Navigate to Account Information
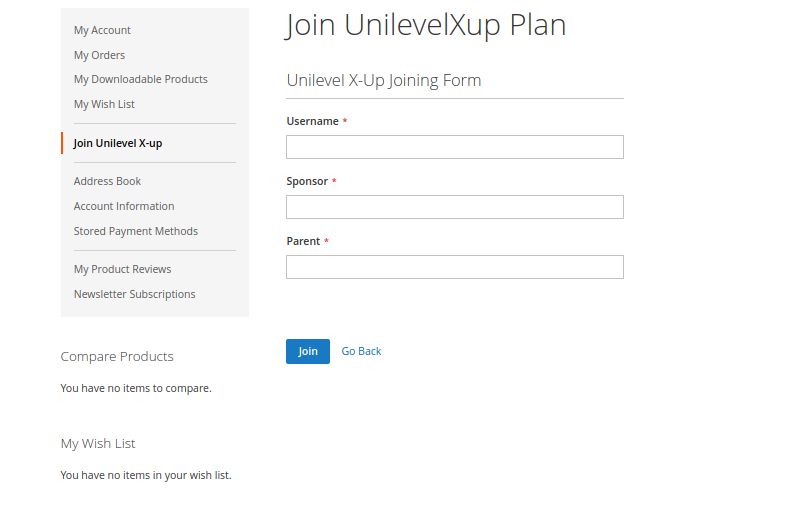The image size is (808, 520). 124,206
